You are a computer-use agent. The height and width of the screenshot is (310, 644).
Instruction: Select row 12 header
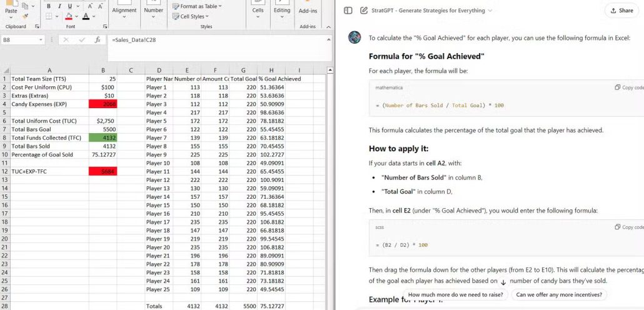[x=5, y=172]
